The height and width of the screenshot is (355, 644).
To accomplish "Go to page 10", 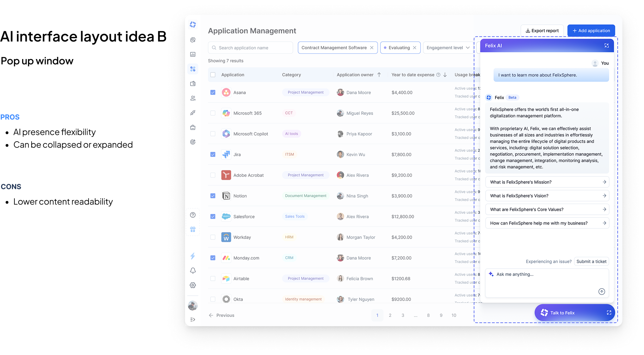I will click(x=454, y=315).
